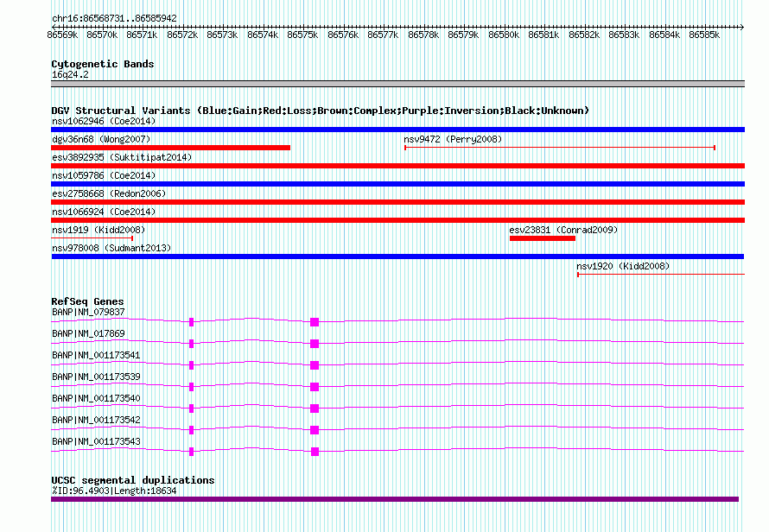Click the thin red nsv1920 line
Image resolution: width=769 pixels, height=532 pixels.
click(x=661, y=275)
